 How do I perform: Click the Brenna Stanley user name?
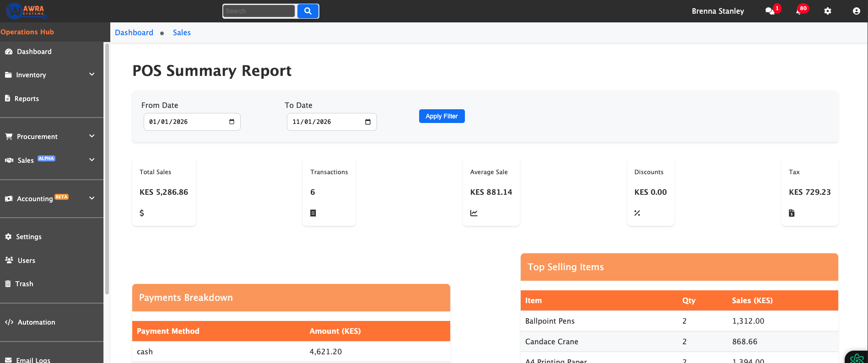coord(718,11)
